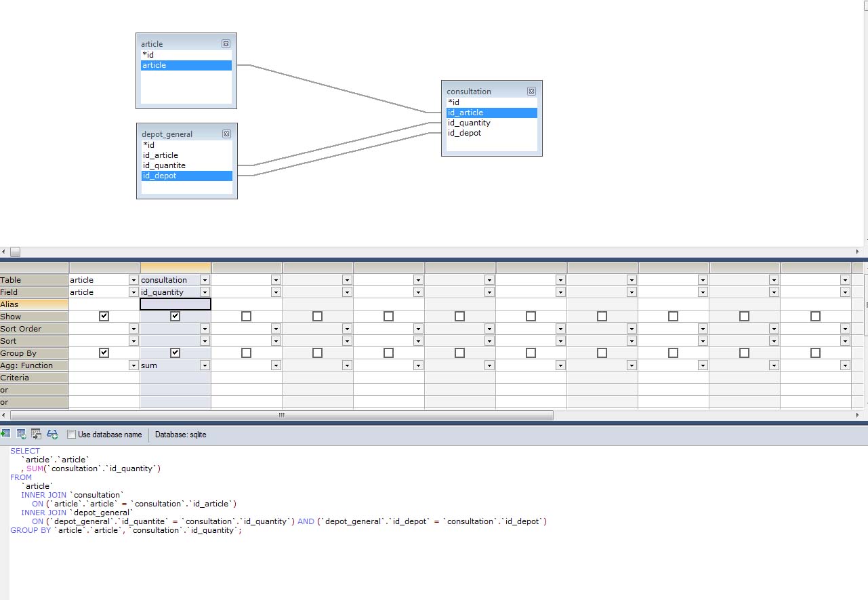Uncheck Group By for the id_quantity column

[x=175, y=352]
